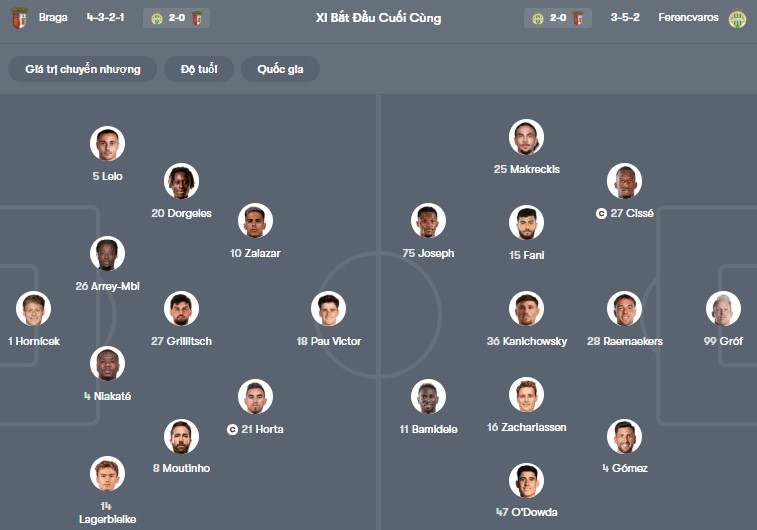This screenshot has height=530, width=757.
Task: Open Moutinho's player avatar
Action: 181,436
